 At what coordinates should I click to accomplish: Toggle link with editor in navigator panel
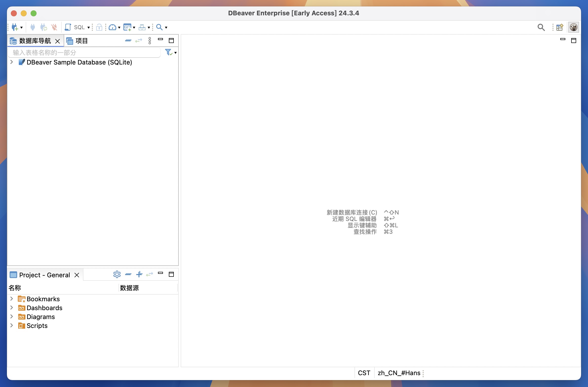click(x=139, y=41)
